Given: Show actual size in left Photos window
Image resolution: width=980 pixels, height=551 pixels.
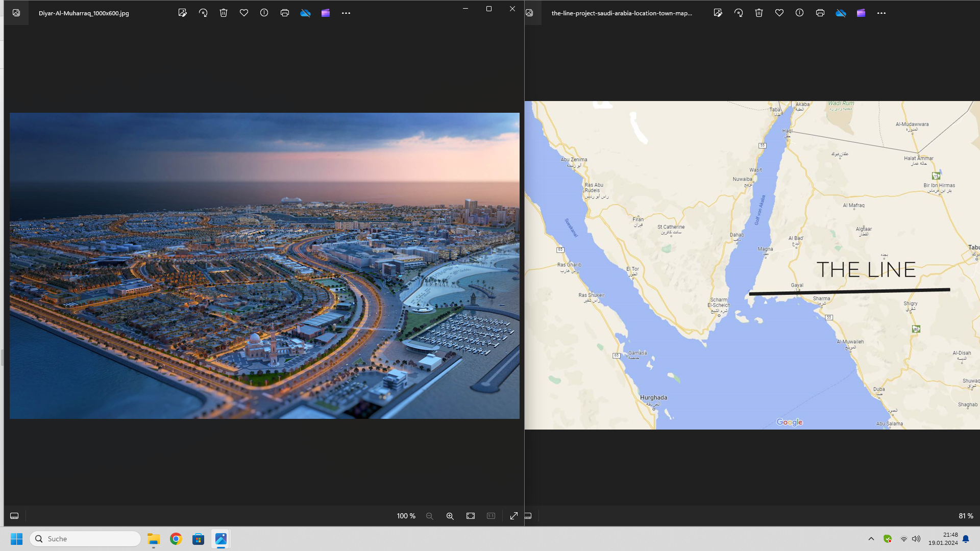Looking at the screenshot, I should tap(491, 516).
